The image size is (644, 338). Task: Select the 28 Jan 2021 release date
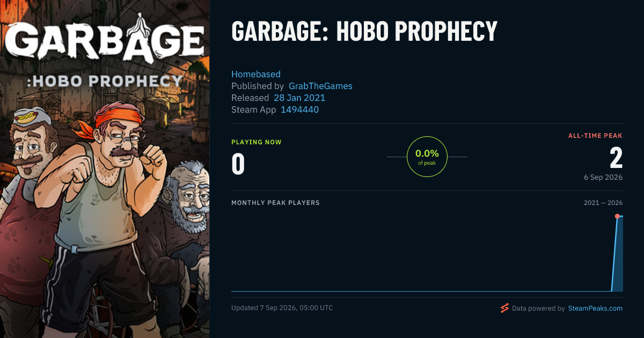pyautogui.click(x=299, y=98)
